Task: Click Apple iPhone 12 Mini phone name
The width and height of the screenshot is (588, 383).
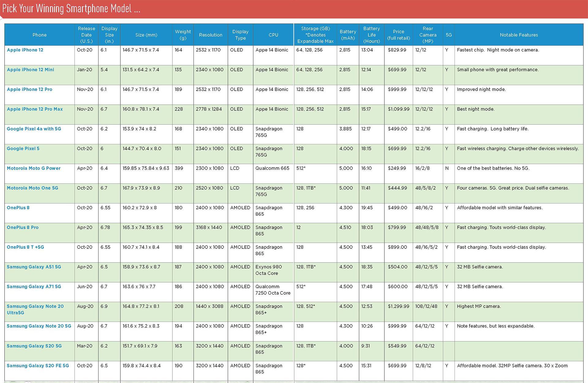Action: 30,70
